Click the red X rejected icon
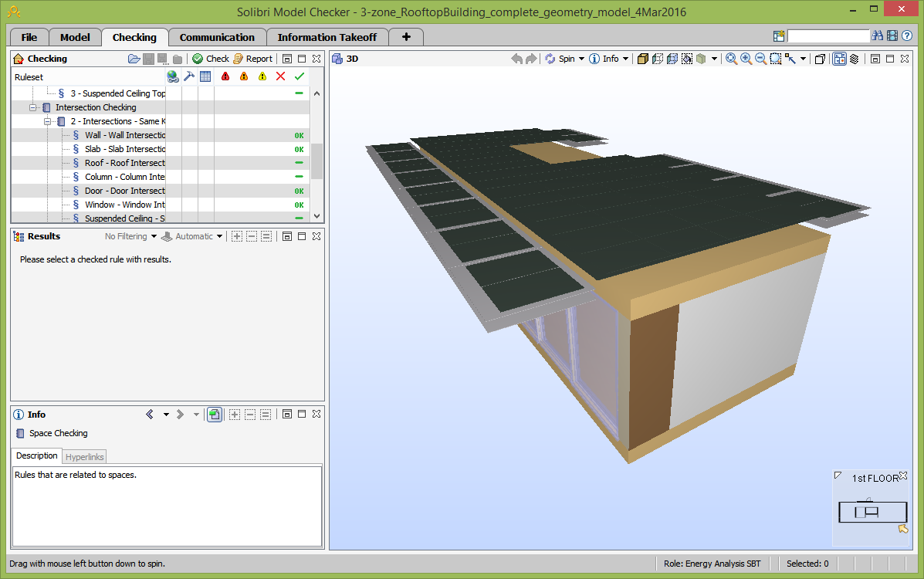 click(280, 76)
